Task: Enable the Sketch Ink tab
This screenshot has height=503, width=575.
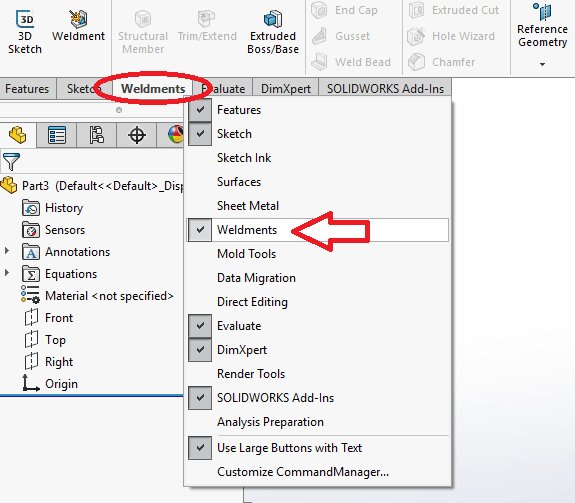Action: pos(318,158)
